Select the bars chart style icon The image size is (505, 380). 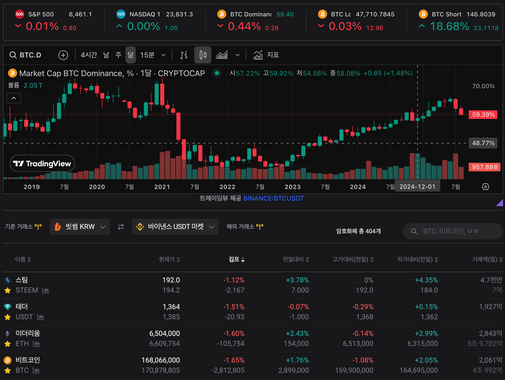[x=184, y=55]
